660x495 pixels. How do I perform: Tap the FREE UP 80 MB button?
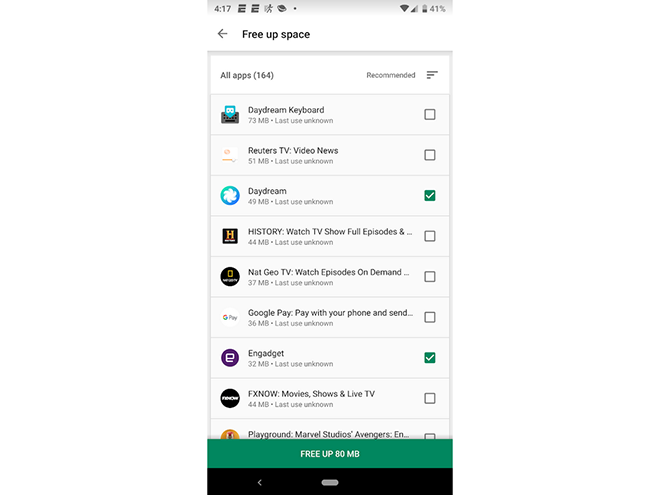coord(330,454)
